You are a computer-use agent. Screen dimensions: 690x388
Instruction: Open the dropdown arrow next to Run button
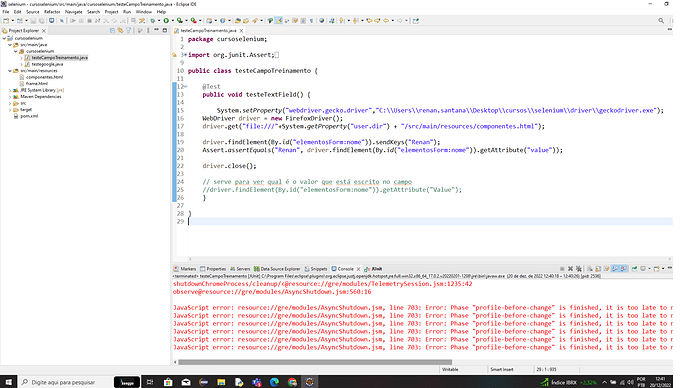pos(172,20)
